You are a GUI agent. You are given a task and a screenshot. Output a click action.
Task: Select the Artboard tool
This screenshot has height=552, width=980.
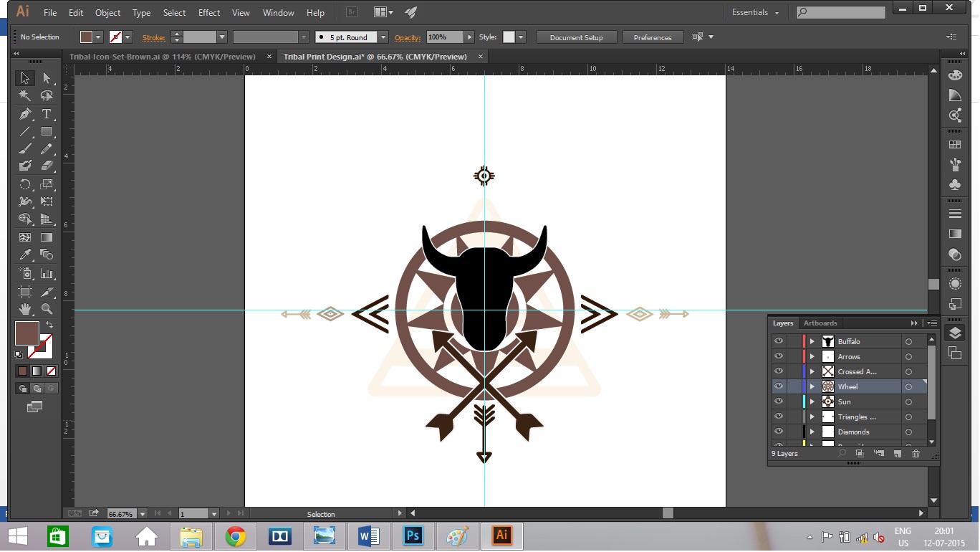click(x=25, y=292)
